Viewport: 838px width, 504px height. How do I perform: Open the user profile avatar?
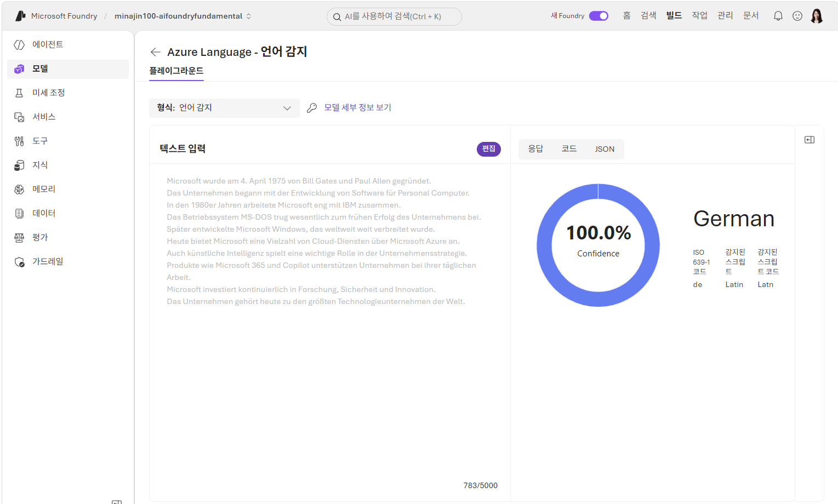coord(817,16)
